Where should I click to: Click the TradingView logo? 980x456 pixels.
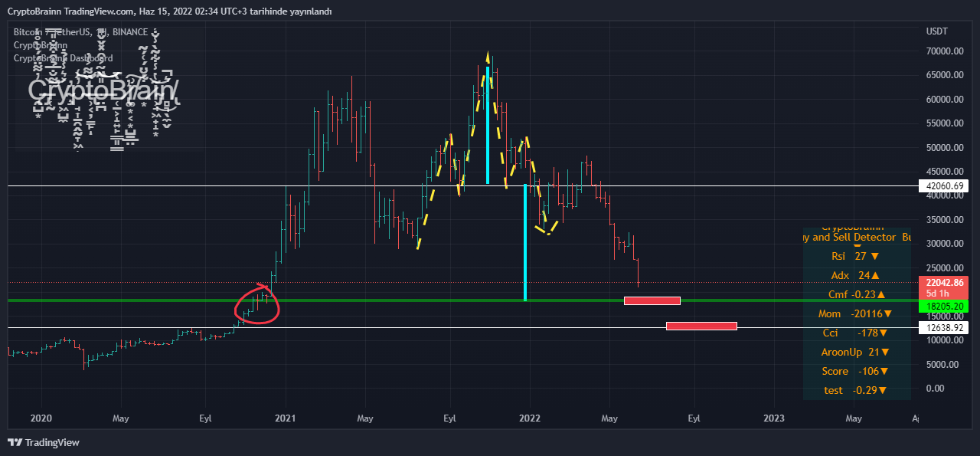(44, 442)
